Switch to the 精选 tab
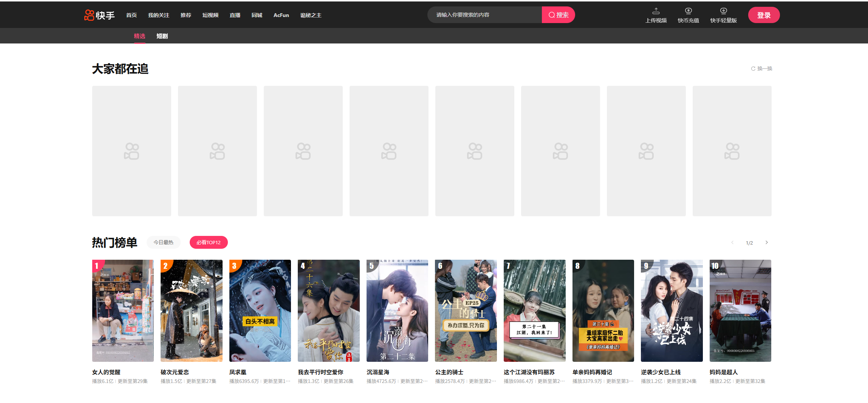Viewport: 868px width, 403px height. pyautogui.click(x=139, y=36)
